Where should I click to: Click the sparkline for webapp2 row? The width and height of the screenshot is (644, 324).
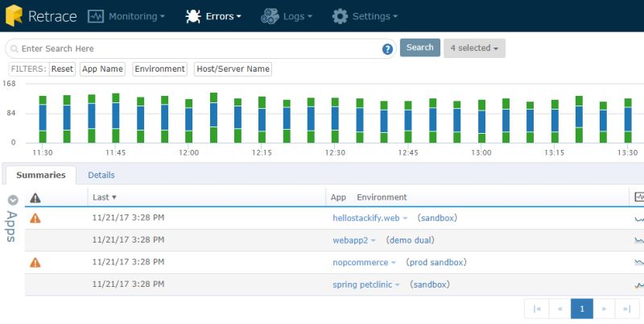point(639,240)
